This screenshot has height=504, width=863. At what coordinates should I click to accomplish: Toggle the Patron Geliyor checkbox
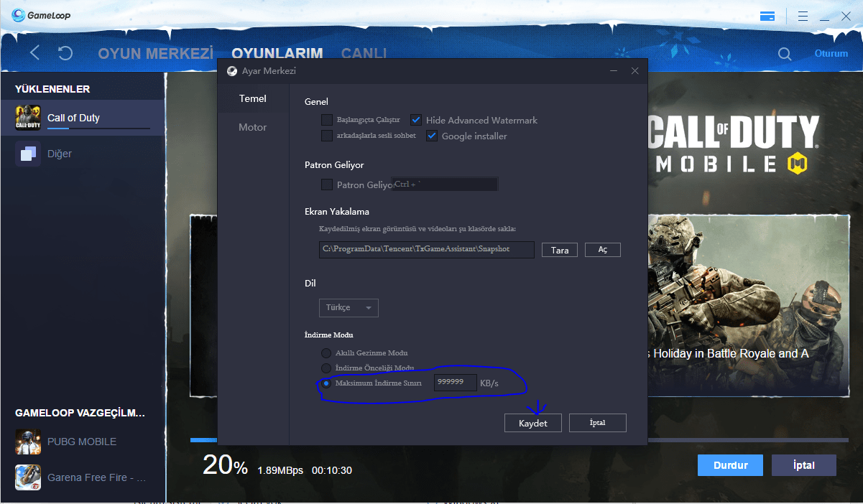tap(327, 185)
